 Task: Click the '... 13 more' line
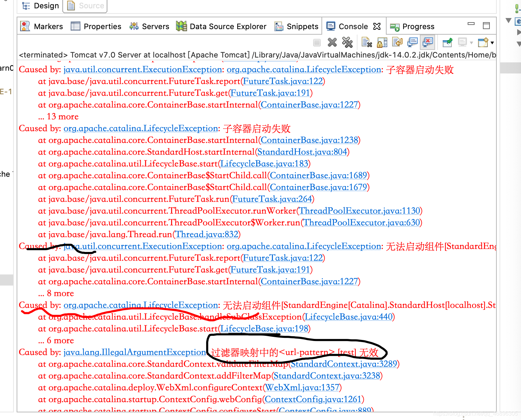click(59, 116)
